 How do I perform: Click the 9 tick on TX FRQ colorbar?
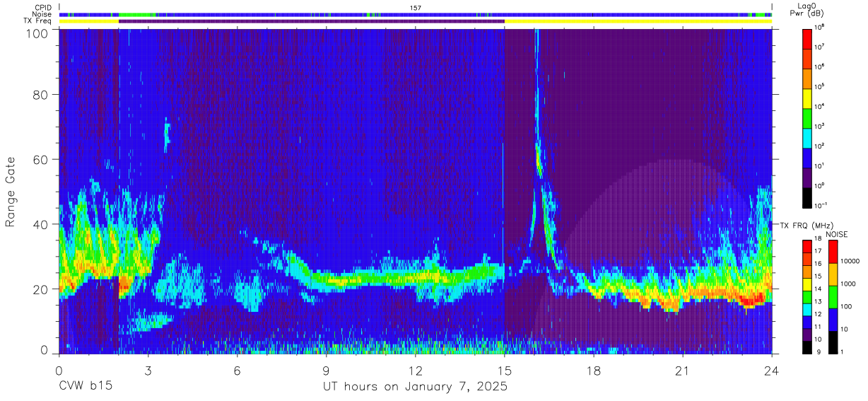tap(817, 351)
